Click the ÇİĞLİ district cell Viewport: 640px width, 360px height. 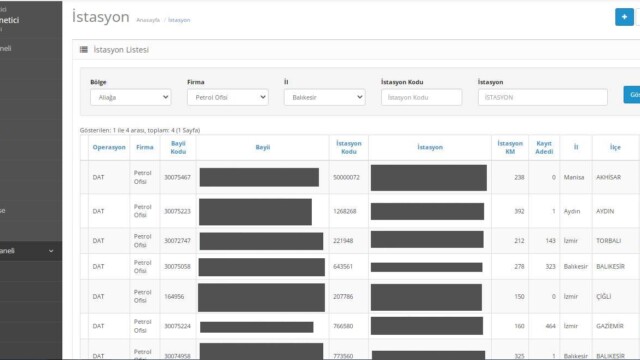click(x=603, y=297)
